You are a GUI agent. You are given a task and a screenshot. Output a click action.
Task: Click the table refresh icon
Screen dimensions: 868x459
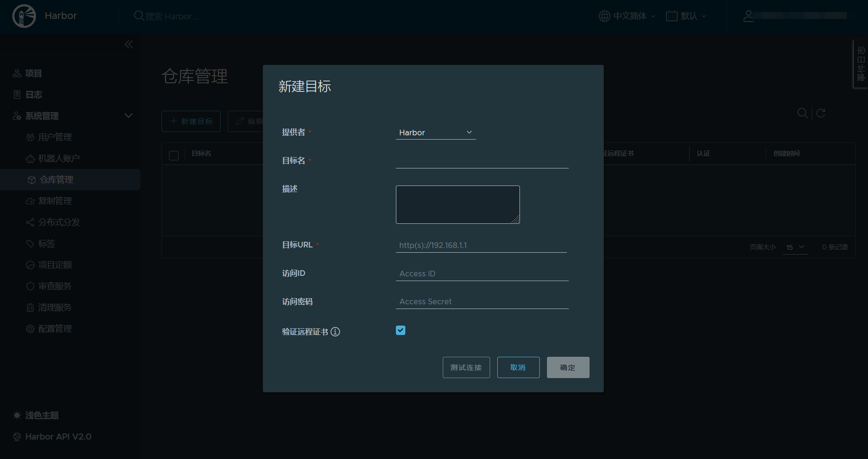[821, 113]
